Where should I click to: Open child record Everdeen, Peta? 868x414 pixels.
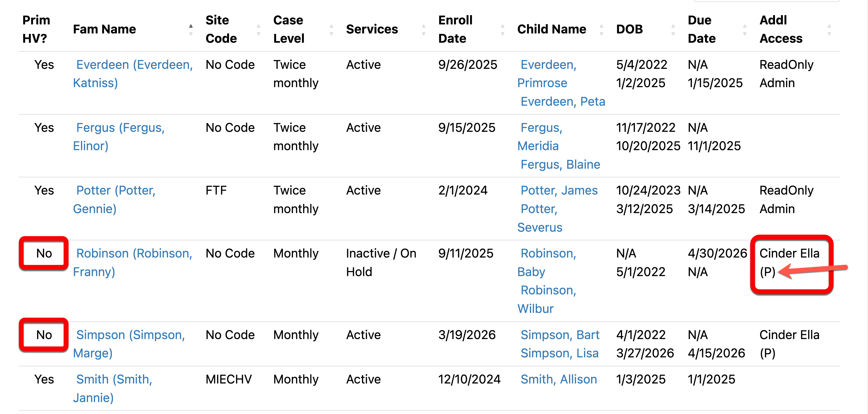pyautogui.click(x=563, y=102)
